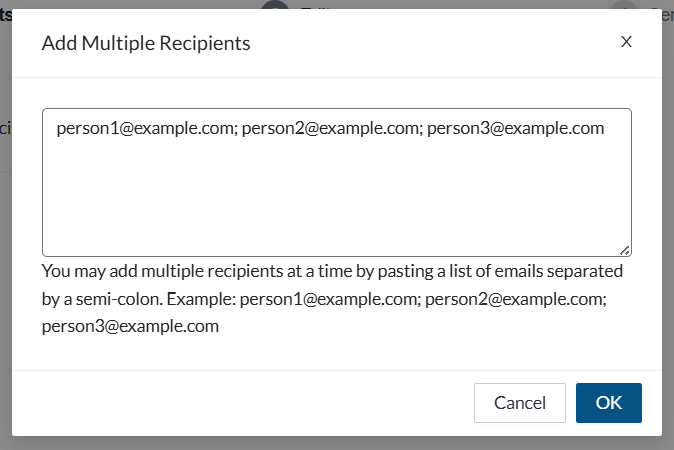Image resolution: width=674 pixels, height=450 pixels.
Task: Place cursor on person2@example.com in text box
Action: (x=329, y=129)
